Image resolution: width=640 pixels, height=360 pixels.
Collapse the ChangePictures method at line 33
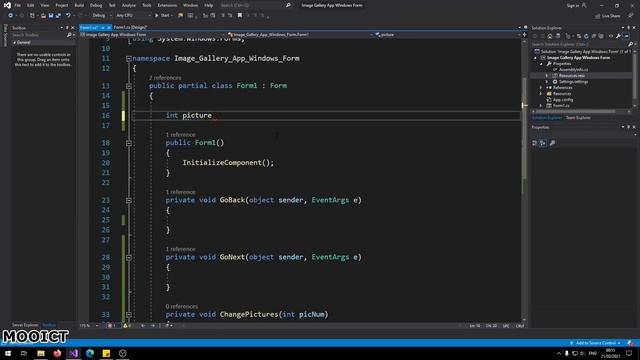pos(129,315)
